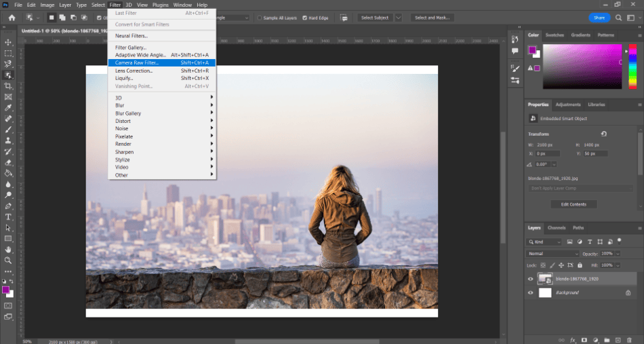Open the rotation angle dropdown

coord(554,164)
